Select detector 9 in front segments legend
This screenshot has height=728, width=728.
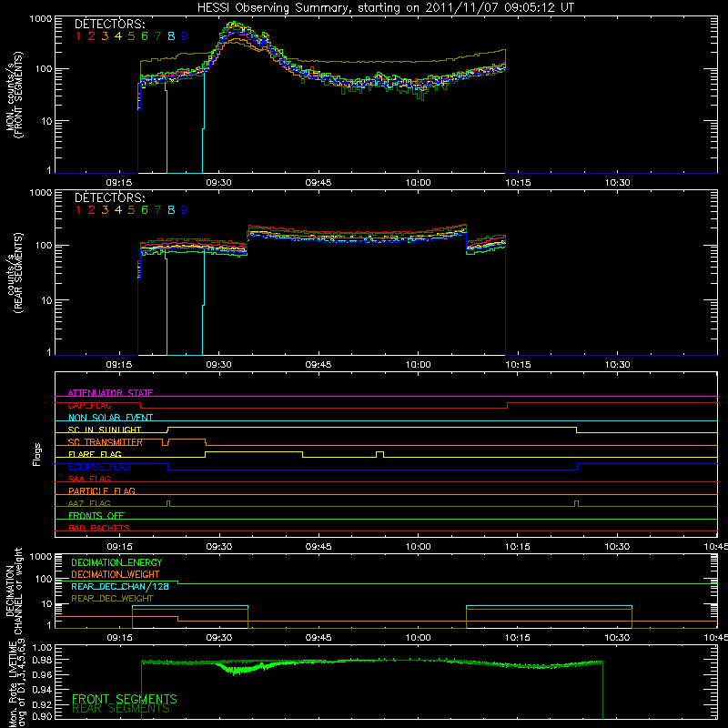(x=185, y=36)
